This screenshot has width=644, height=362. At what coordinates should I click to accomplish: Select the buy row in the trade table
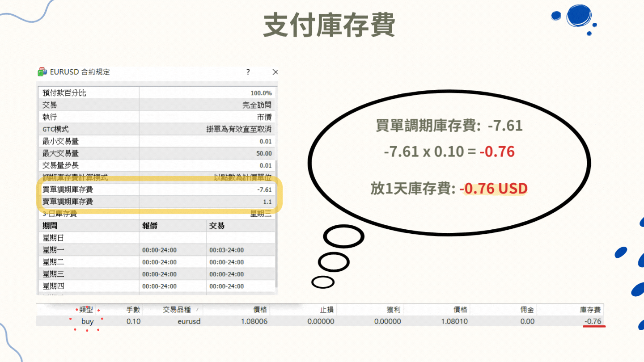[88, 321]
